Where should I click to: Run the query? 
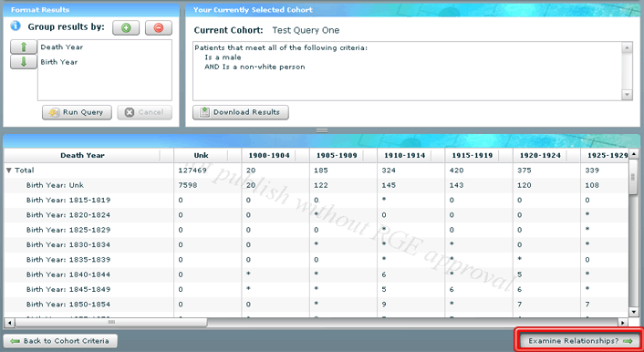coord(77,112)
